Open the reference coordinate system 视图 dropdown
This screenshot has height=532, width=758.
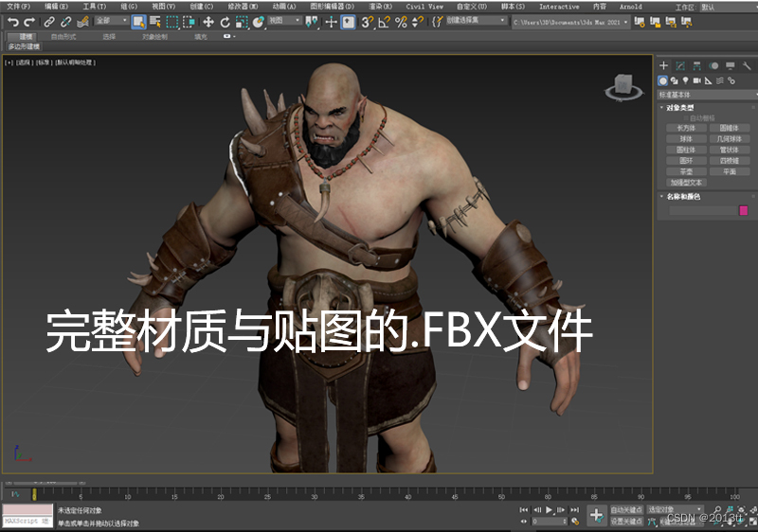pyautogui.click(x=284, y=21)
